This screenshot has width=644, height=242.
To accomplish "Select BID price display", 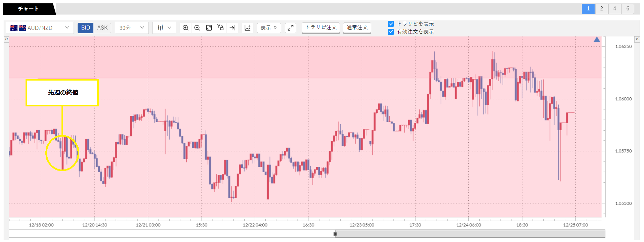I will coord(85,28).
